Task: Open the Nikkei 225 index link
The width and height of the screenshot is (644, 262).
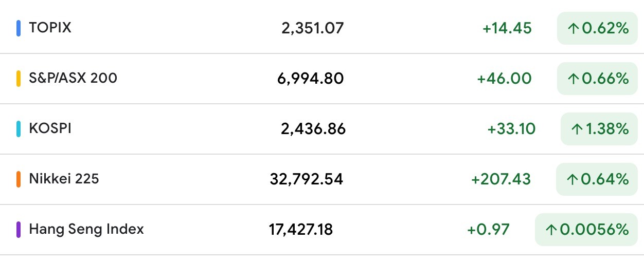Action: 64,179
